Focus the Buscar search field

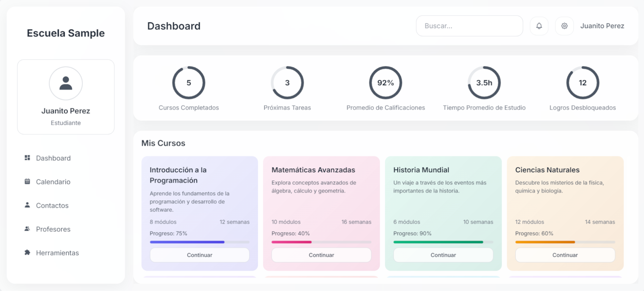pos(469,26)
